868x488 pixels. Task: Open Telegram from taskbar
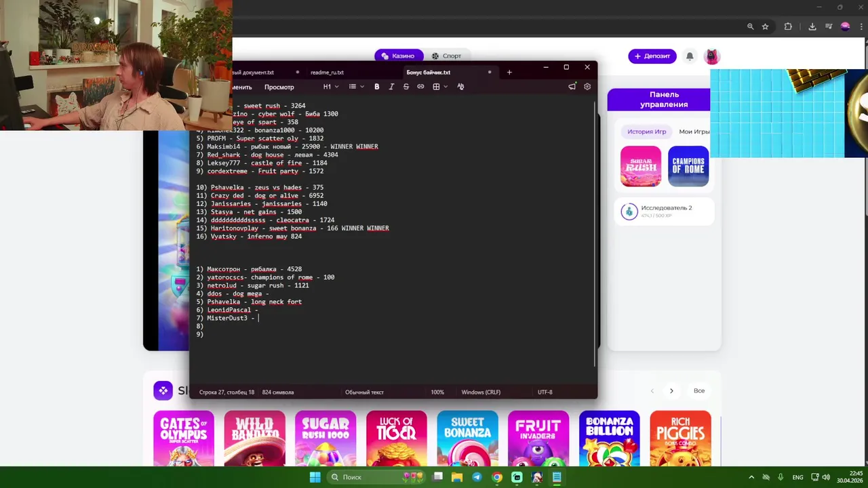pos(477,477)
